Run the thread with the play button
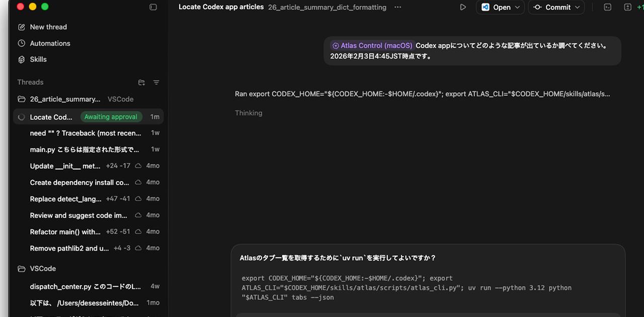Viewport: 644px width, 317px height. (x=462, y=7)
